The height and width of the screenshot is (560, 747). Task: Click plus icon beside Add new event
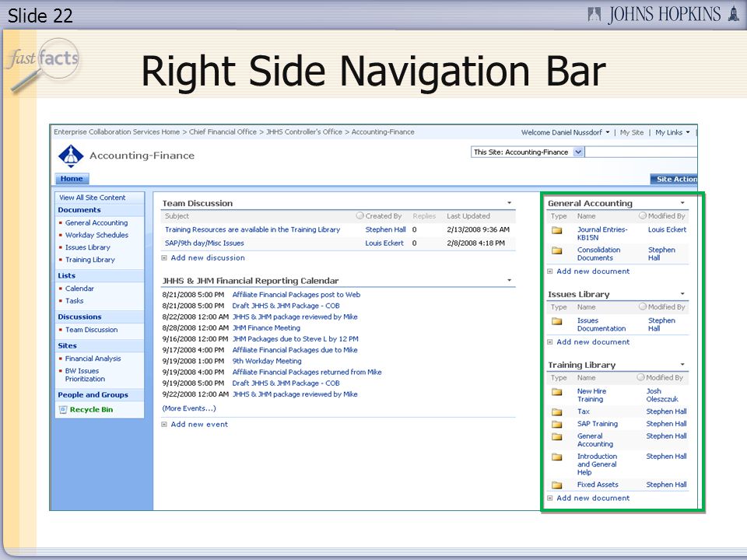point(164,425)
